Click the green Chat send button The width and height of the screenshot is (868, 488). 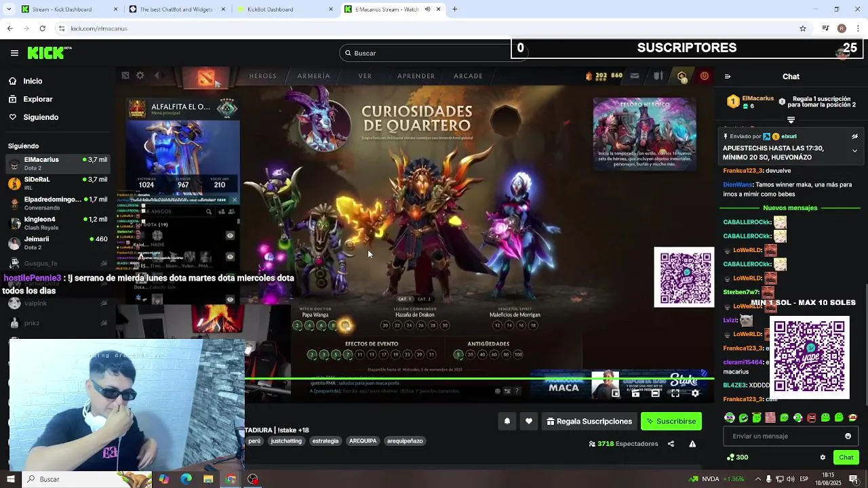pyautogui.click(x=846, y=457)
